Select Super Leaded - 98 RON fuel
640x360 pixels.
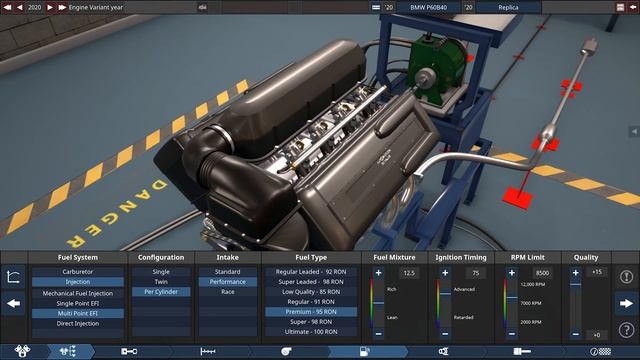pos(311,282)
